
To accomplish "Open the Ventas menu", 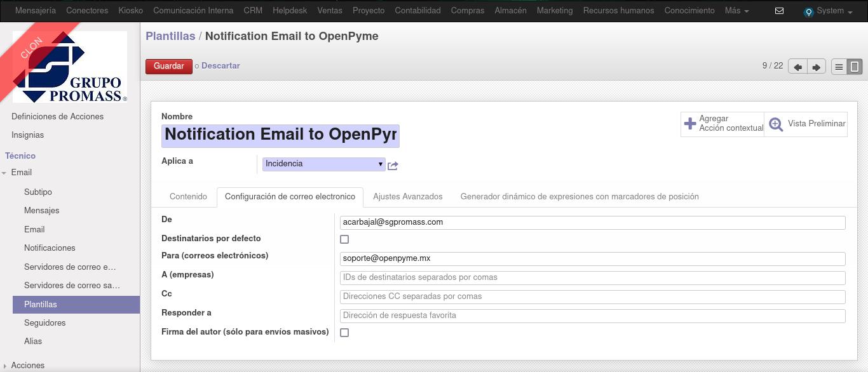I will [x=330, y=11].
